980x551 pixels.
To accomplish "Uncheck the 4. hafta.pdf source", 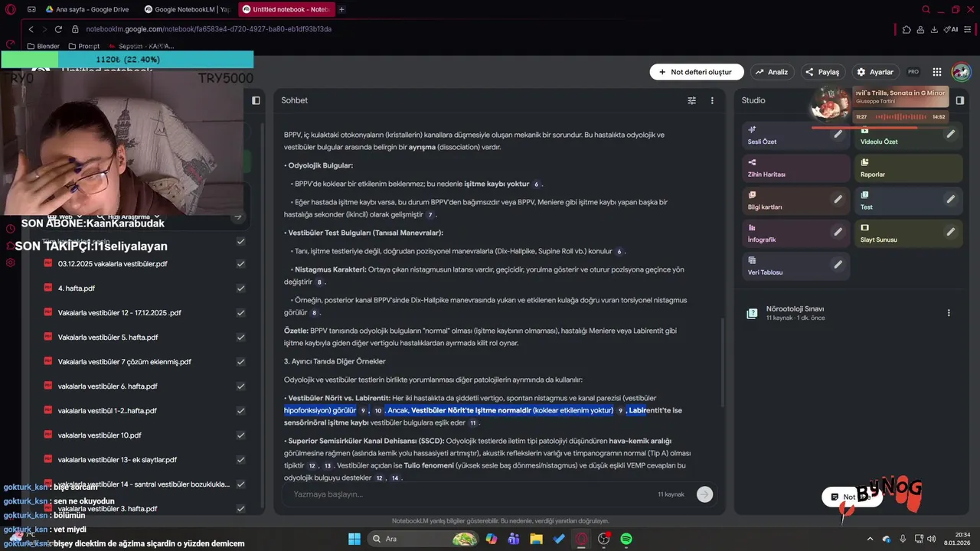I will (x=240, y=289).
